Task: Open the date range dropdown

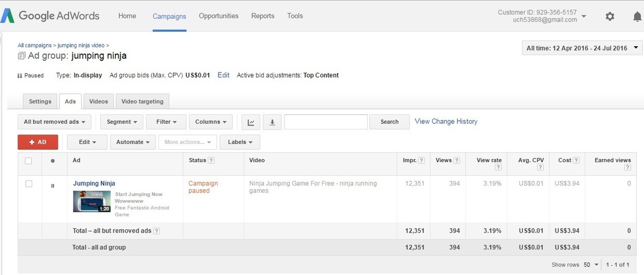Action: click(582, 48)
